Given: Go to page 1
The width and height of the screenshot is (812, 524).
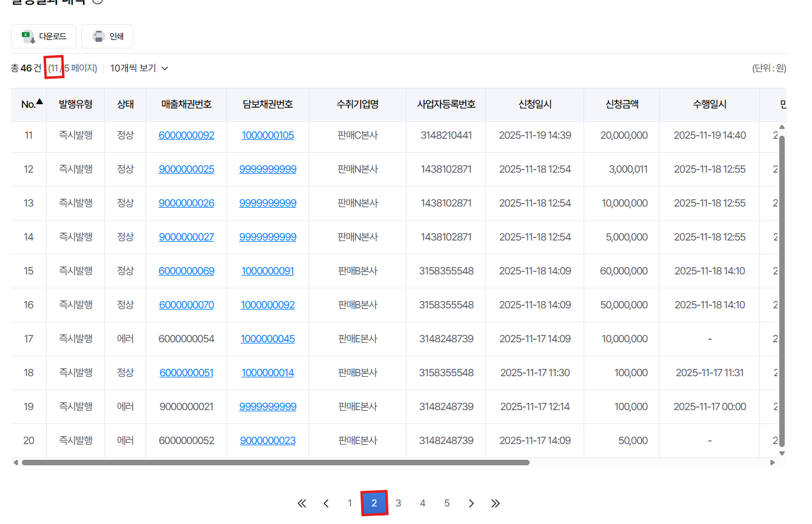Looking at the screenshot, I should (350, 503).
